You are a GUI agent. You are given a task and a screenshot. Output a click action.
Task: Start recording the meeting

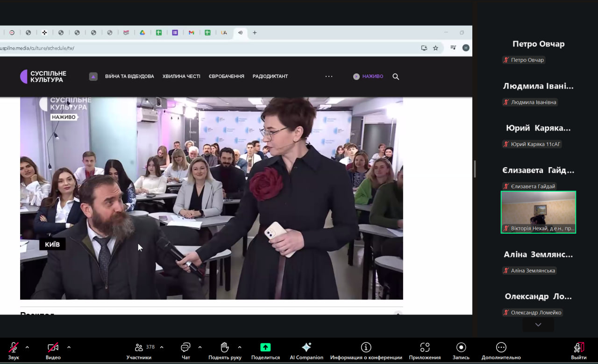click(x=461, y=347)
